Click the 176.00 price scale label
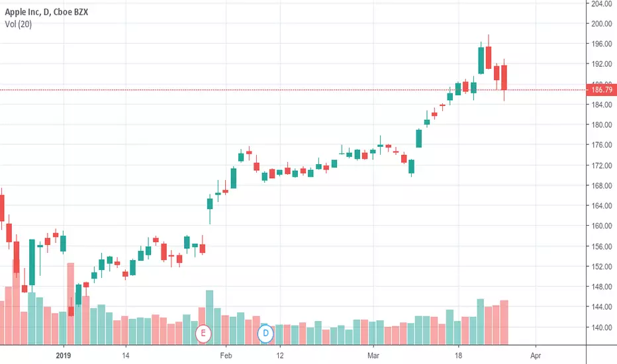The width and height of the screenshot is (617, 364). click(x=602, y=145)
